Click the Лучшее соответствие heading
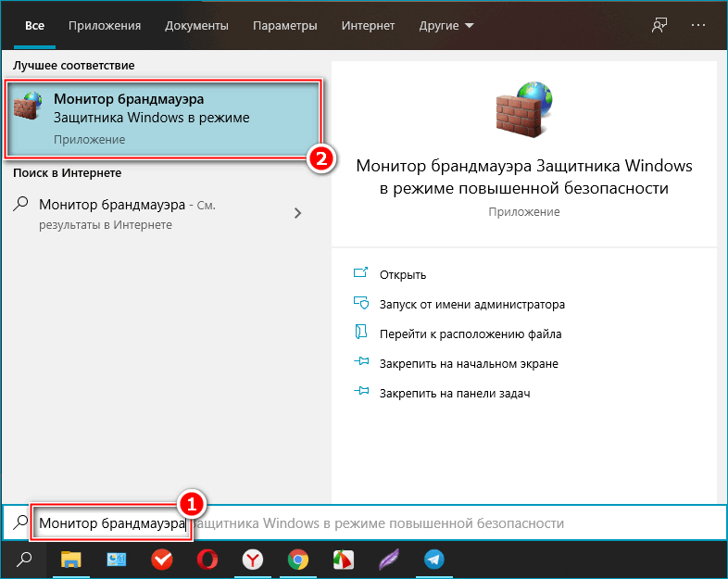 74,66
